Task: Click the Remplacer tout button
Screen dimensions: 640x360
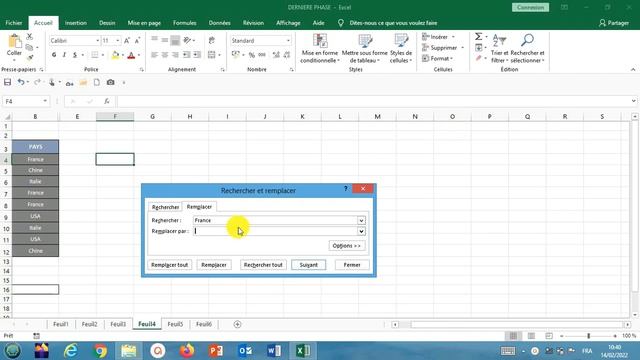Action: tap(169, 265)
